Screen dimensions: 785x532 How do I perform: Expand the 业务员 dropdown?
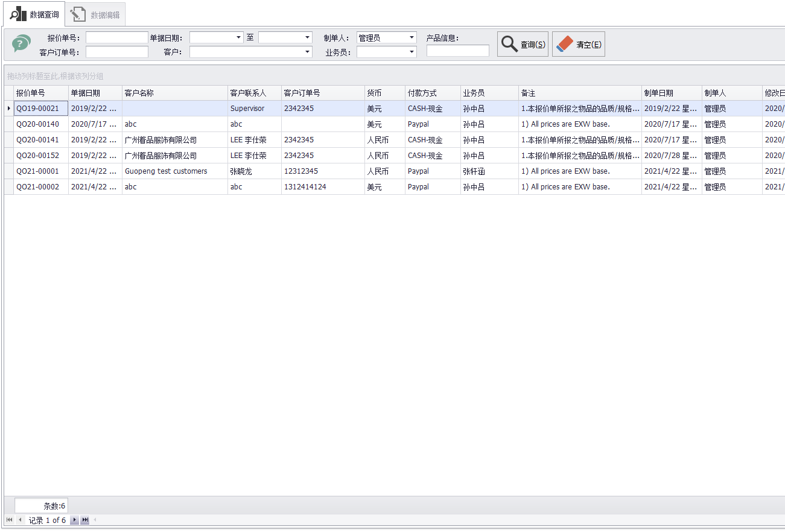(412, 52)
